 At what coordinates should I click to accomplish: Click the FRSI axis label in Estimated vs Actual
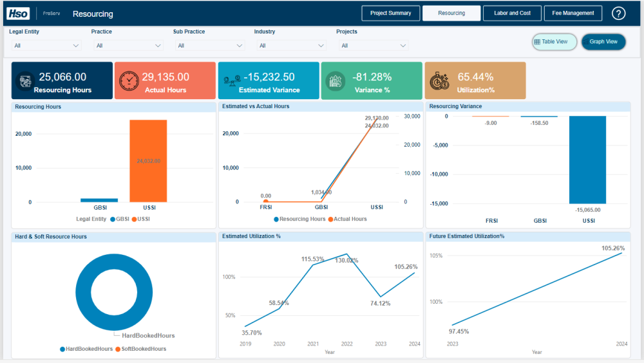266,207
